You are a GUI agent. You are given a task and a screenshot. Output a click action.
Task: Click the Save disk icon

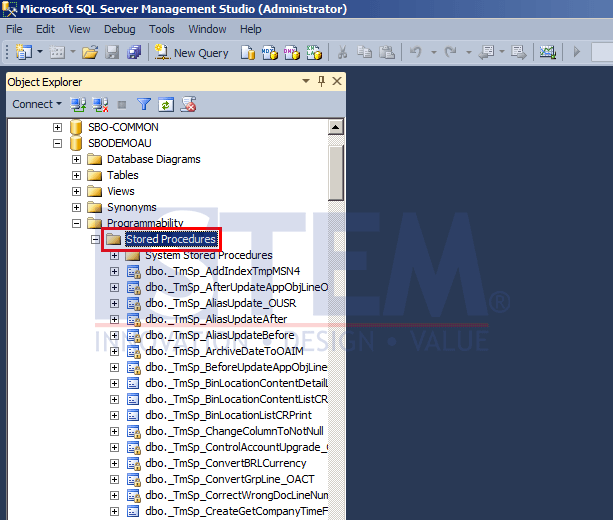click(112, 52)
